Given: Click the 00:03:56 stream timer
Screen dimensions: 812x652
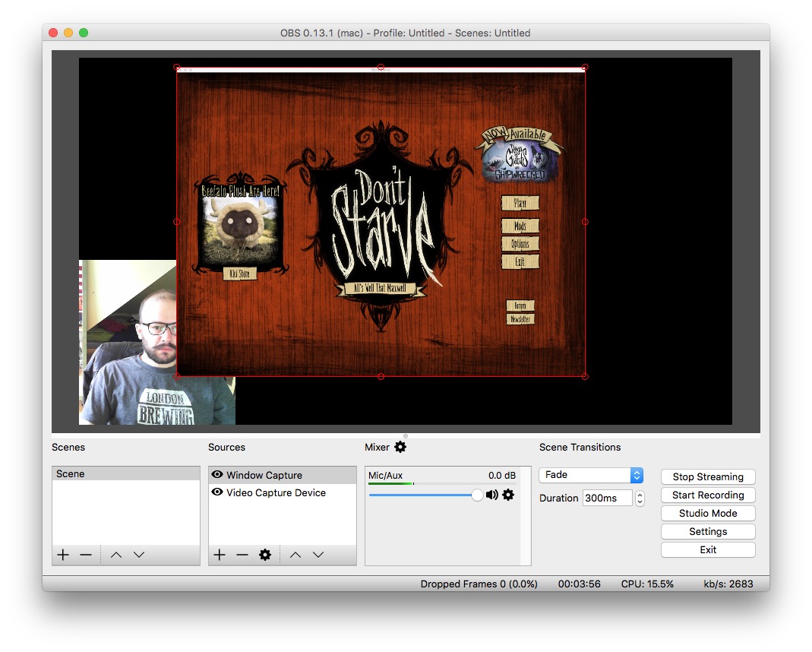Looking at the screenshot, I should point(580,584).
